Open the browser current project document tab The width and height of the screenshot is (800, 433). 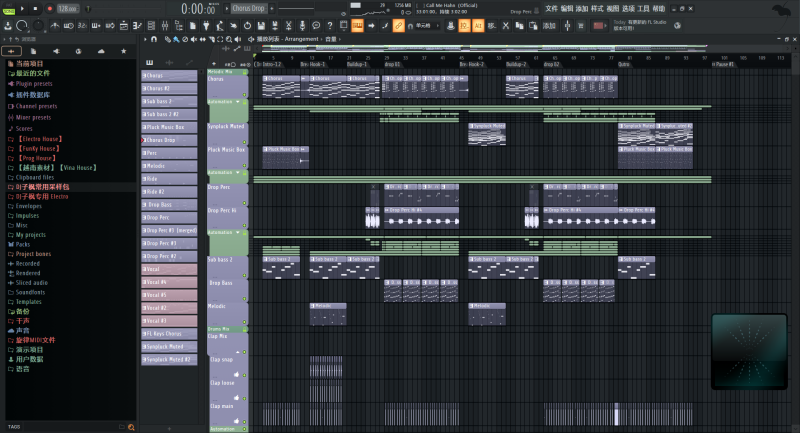(34, 51)
